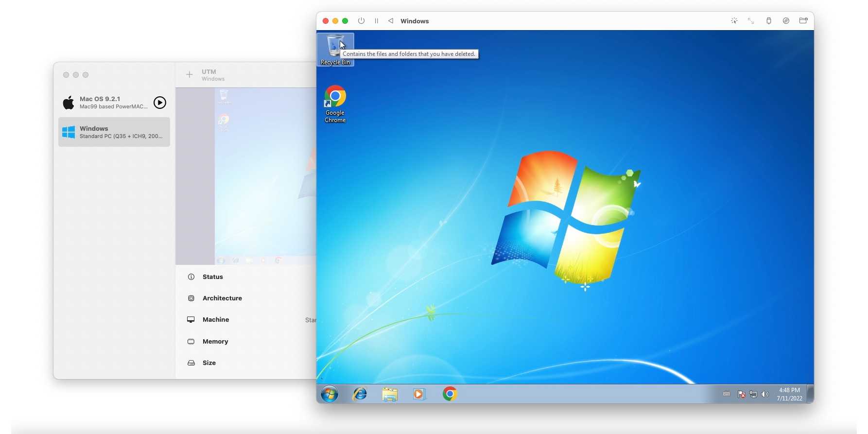868x434 pixels.
Task: Click the Show Desktop strip at taskbar end
Action: coord(810,394)
